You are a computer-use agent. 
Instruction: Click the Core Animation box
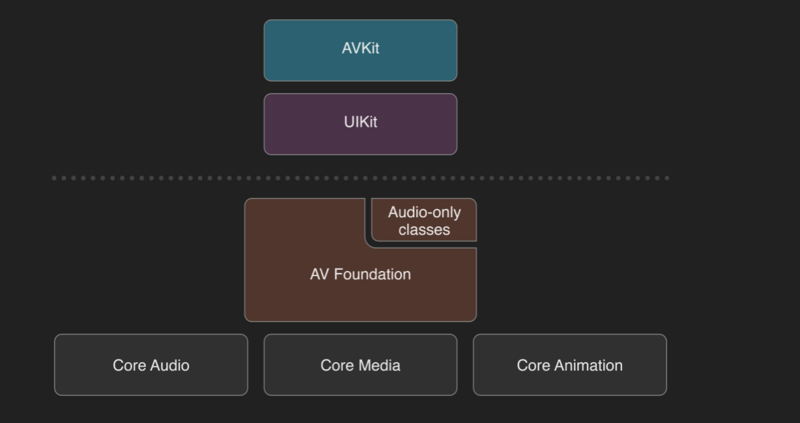click(x=570, y=365)
